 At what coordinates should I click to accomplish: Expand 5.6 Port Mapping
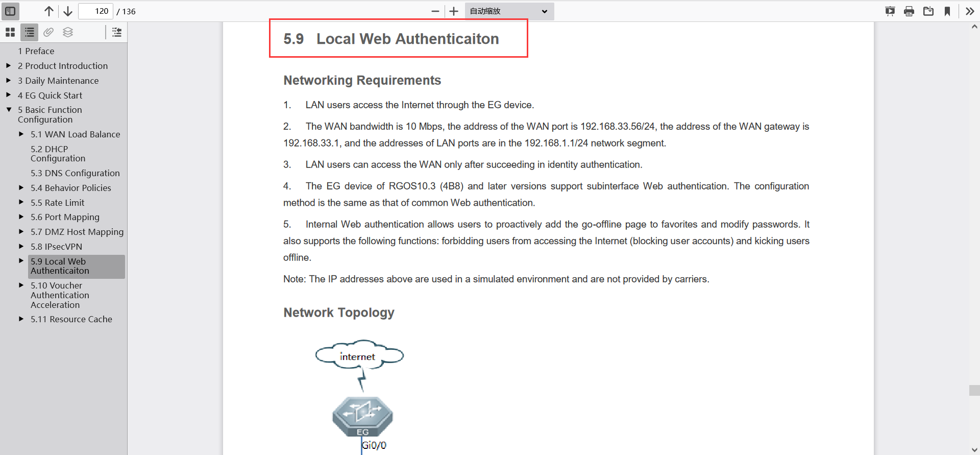tap(21, 217)
